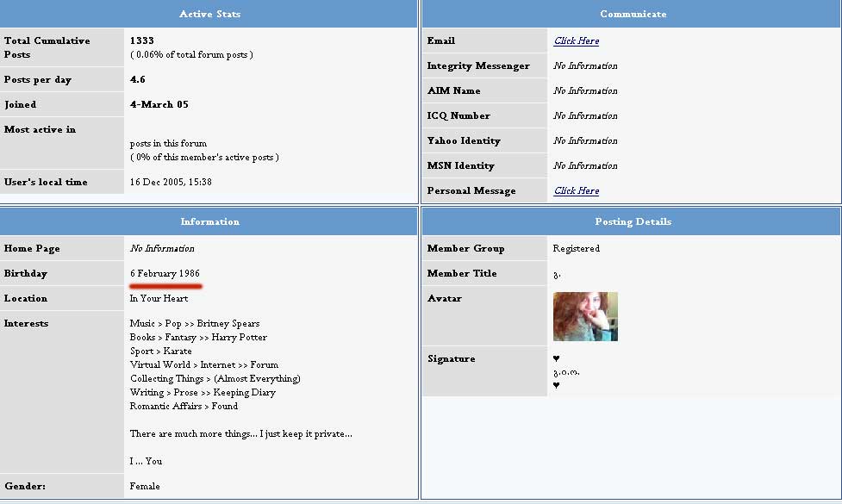Image resolution: width=842 pixels, height=504 pixels.
Task: Click the 'Member Group' label
Action: pos(465,248)
